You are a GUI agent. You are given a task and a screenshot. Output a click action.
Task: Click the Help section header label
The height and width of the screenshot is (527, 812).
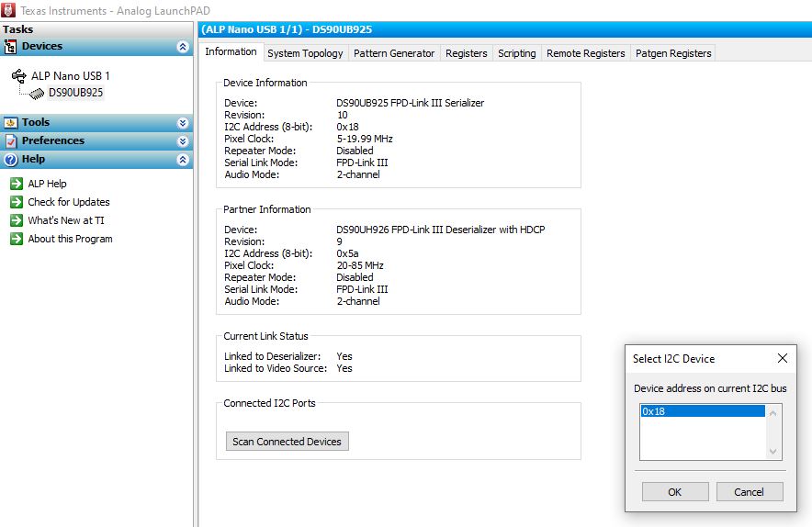pos(33,159)
